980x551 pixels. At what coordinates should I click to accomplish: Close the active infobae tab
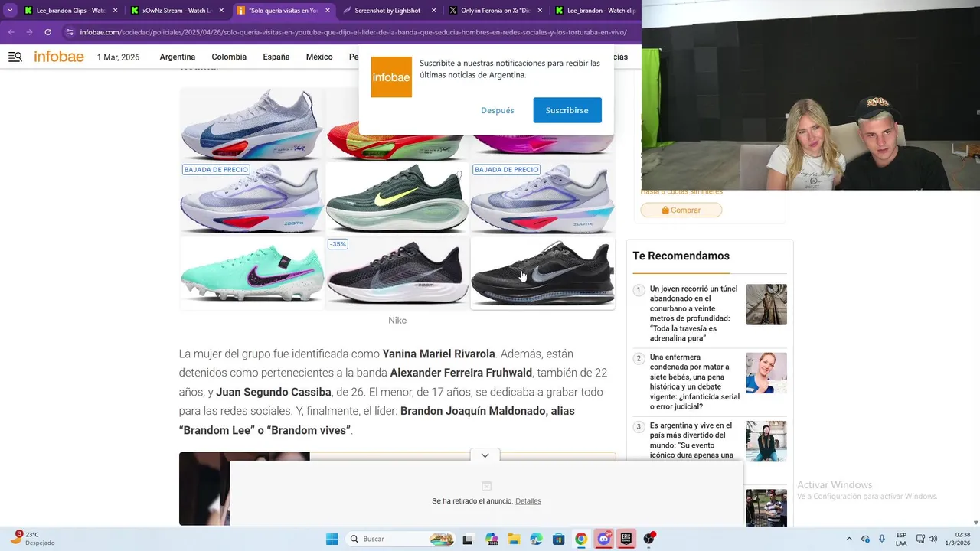pos(328,11)
